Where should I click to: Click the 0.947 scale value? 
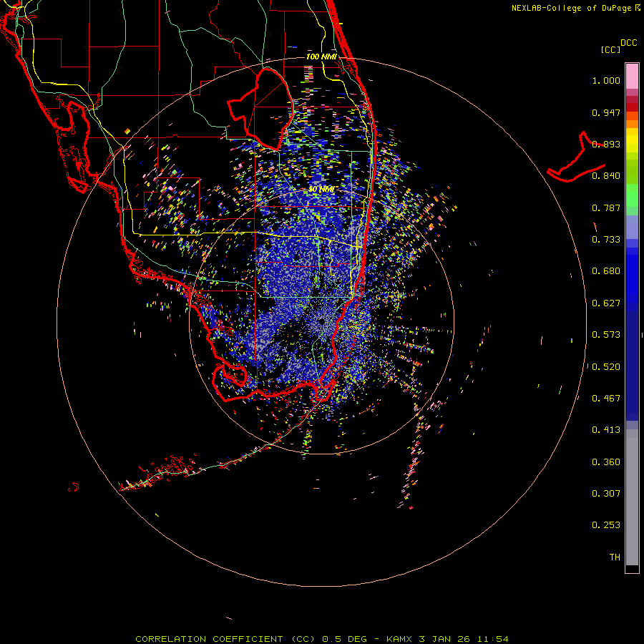pyautogui.click(x=606, y=112)
